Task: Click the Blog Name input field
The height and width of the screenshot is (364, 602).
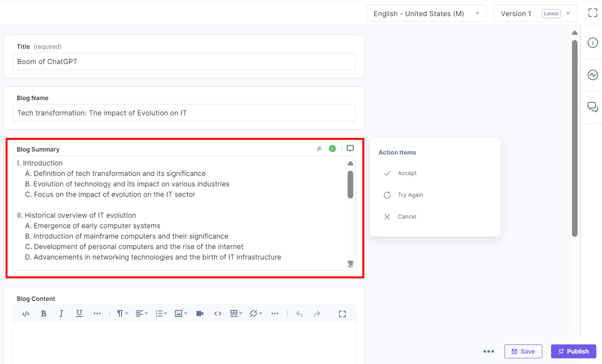Action: 184,113
